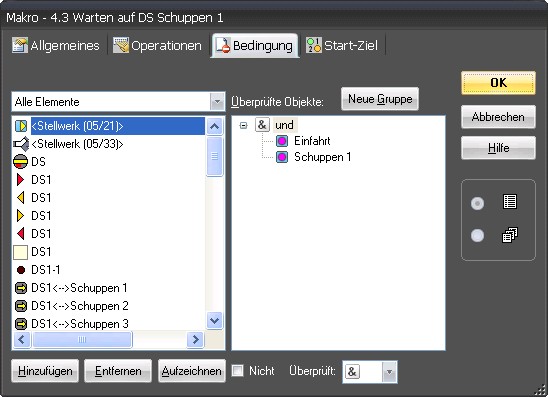This screenshot has width=548, height=397.
Task: Select the Stellwerk (05/21) switchboard icon
Action: pyautogui.click(x=21, y=126)
